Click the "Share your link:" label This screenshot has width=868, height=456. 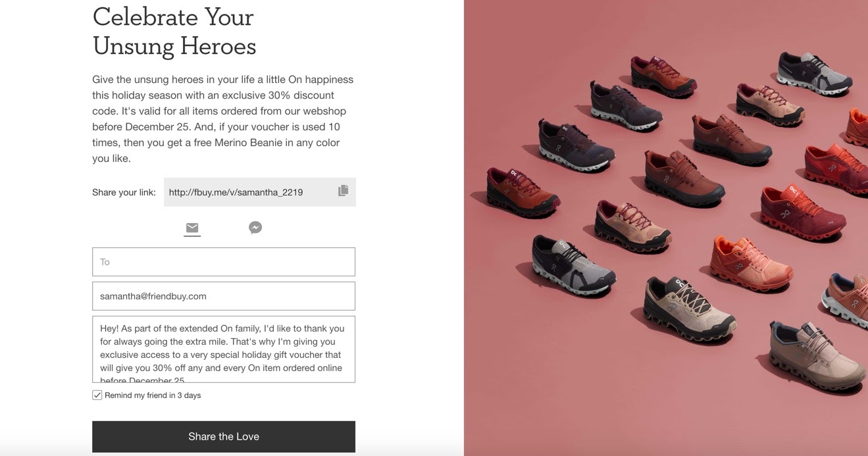(x=124, y=192)
